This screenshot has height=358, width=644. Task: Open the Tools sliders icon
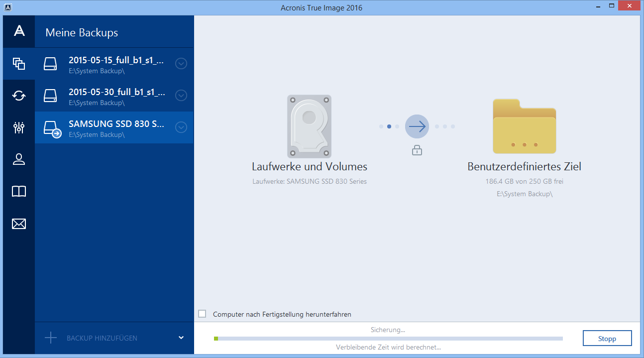pos(19,127)
